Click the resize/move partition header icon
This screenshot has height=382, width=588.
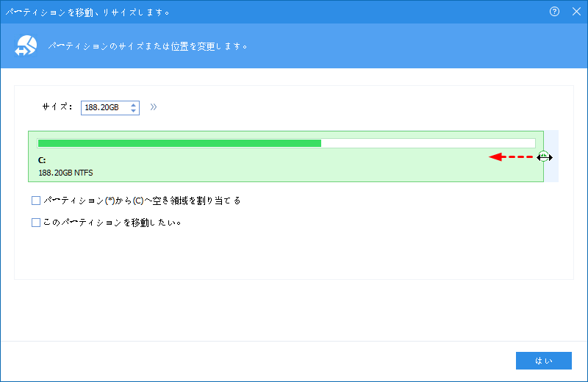(x=26, y=46)
